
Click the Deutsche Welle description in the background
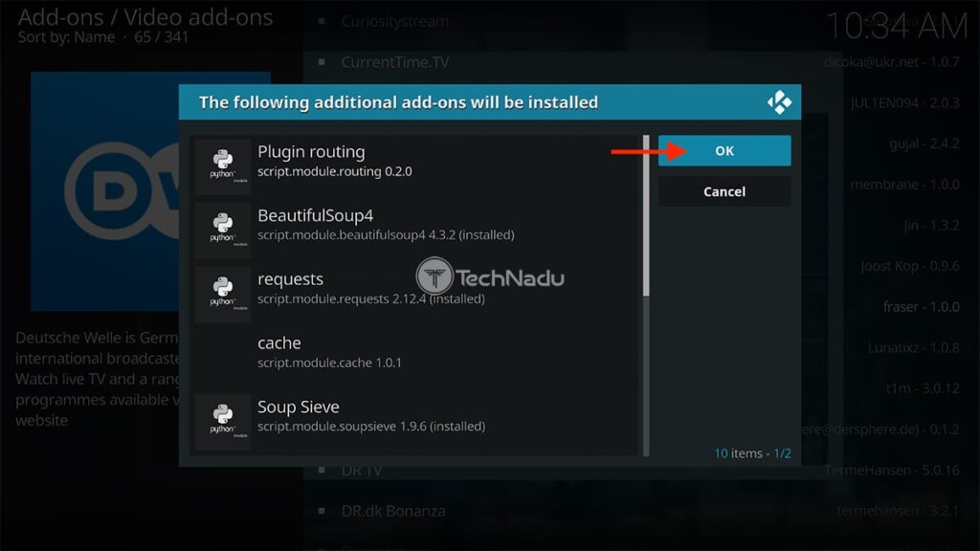click(x=98, y=379)
